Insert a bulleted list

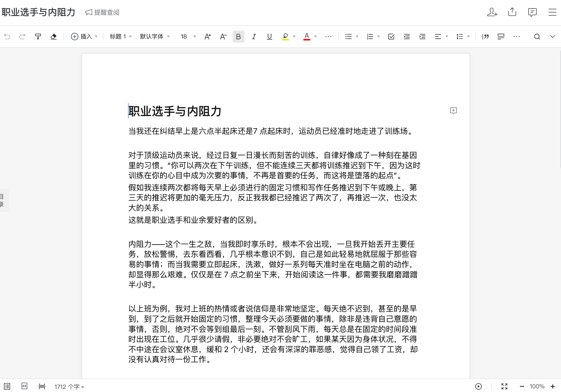(x=348, y=37)
